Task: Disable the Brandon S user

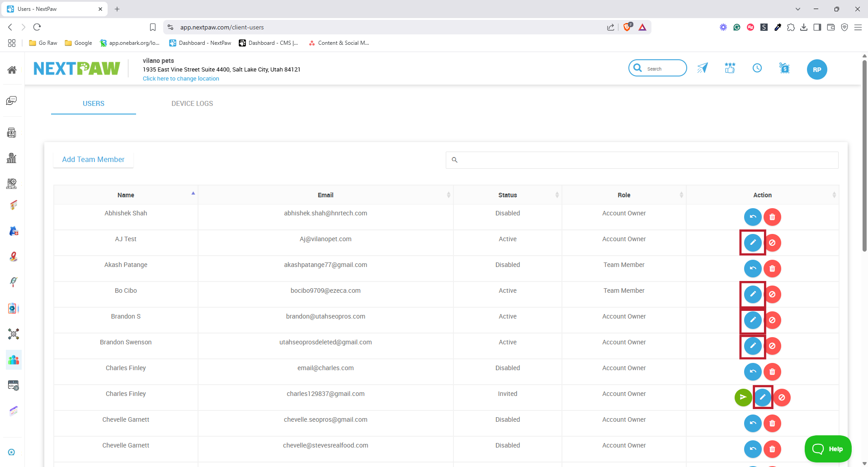Action: click(x=772, y=320)
